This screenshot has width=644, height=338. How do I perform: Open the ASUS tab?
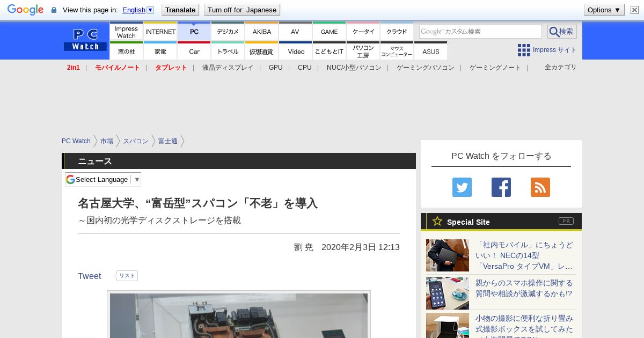[x=430, y=51]
